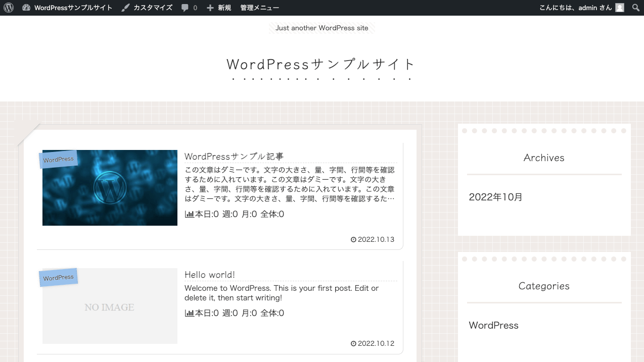Click the Just another WordPress site tagline
The height and width of the screenshot is (362, 644).
pos(322,28)
